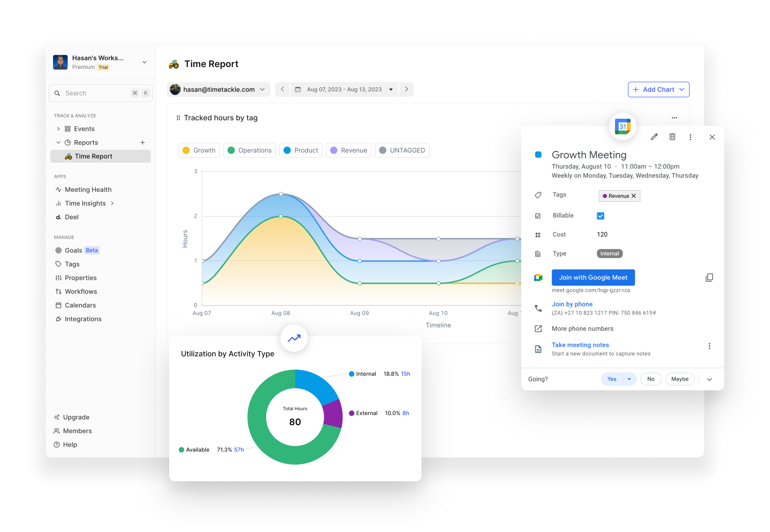Remove the Revenue tag from Growth Meeting
Screen dimensions: 770x532
pyautogui.click(x=634, y=196)
